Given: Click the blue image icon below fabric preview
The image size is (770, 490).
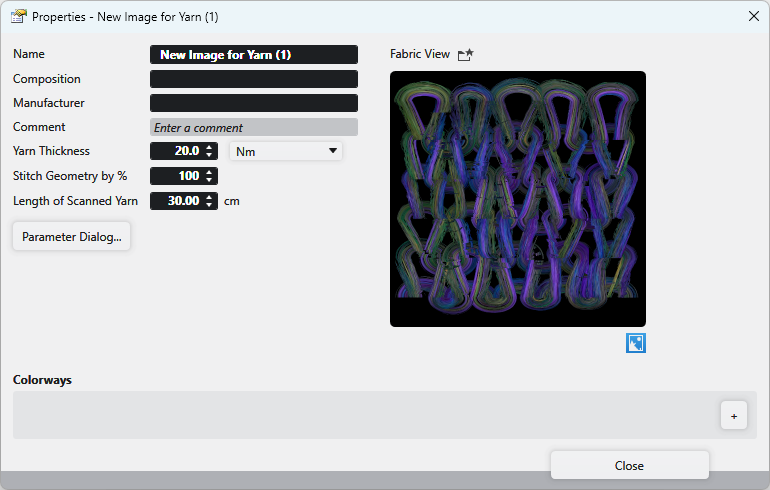Looking at the screenshot, I should (636, 343).
